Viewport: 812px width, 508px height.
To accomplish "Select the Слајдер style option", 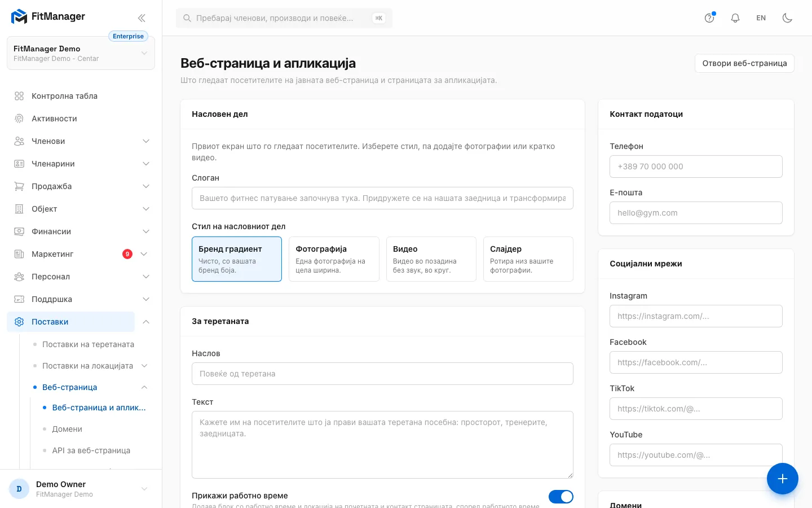I will coord(528,259).
